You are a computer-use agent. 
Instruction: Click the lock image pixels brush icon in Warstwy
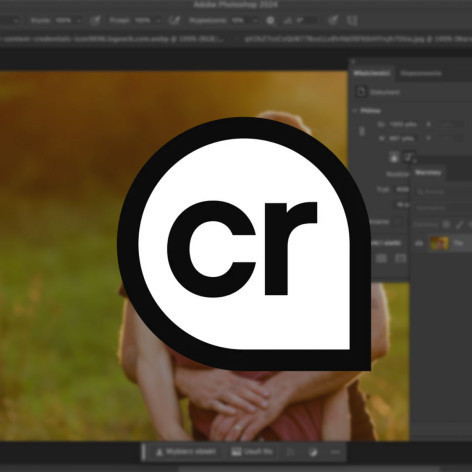tap(460, 225)
